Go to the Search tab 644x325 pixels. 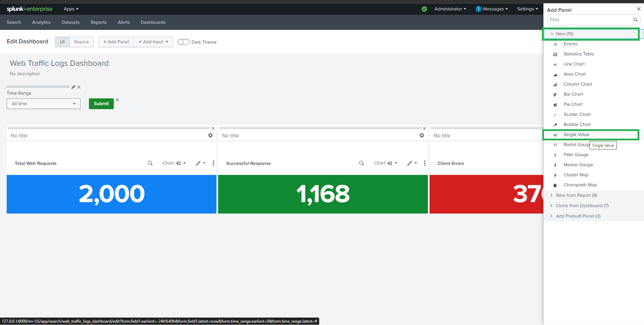(14, 22)
